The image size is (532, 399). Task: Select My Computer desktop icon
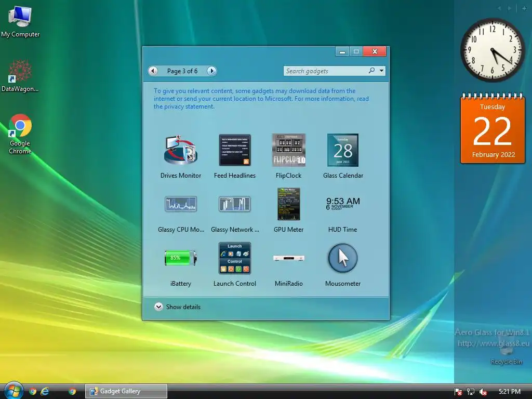coord(20,21)
